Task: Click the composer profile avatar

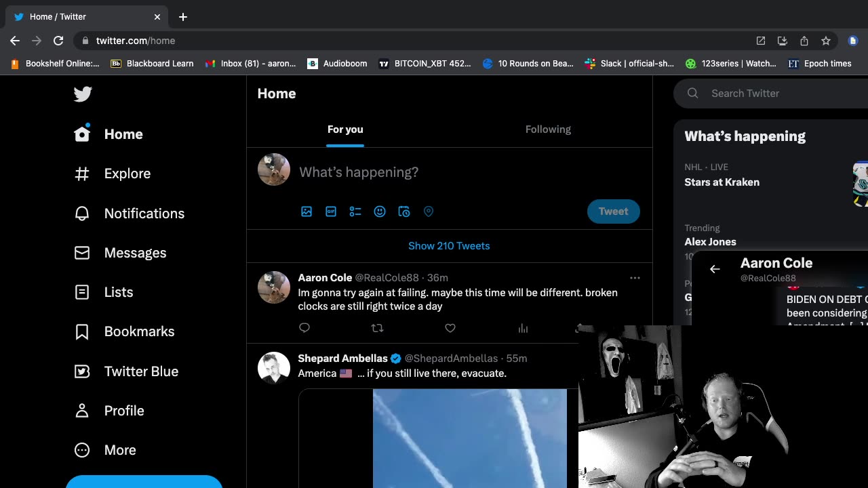Action: click(274, 169)
